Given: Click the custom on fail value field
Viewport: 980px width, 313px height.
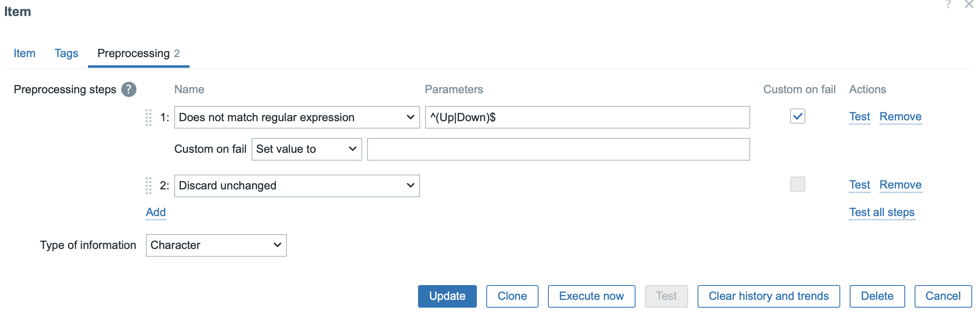Looking at the screenshot, I should click(x=558, y=149).
